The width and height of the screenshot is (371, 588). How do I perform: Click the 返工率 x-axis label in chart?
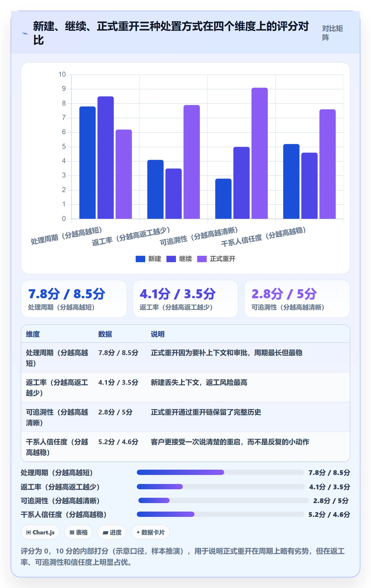click(x=131, y=236)
